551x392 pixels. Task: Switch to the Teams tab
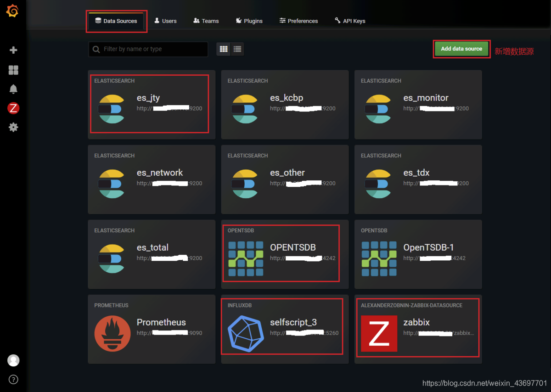pos(206,21)
